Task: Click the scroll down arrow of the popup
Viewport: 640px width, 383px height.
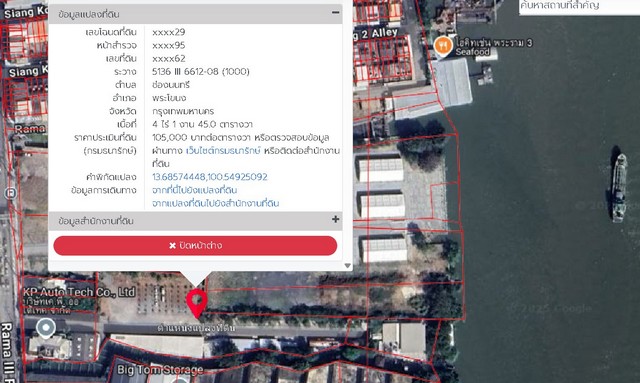Action: (x=347, y=266)
